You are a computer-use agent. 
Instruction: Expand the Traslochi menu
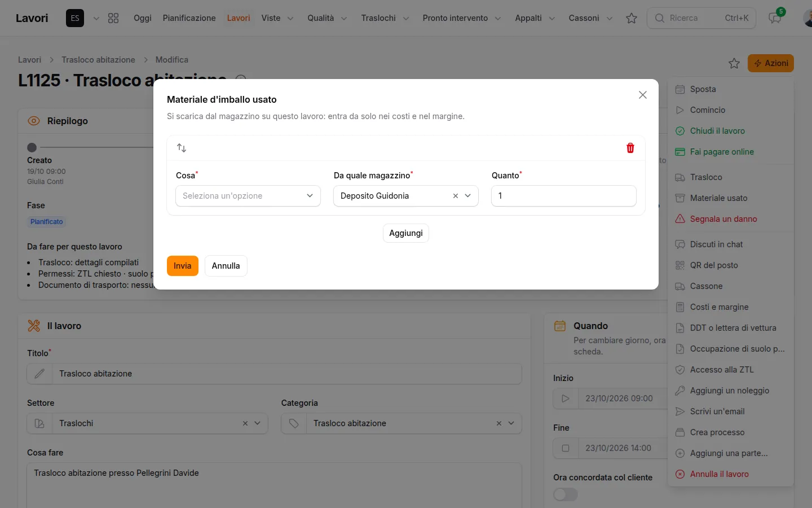click(x=385, y=18)
